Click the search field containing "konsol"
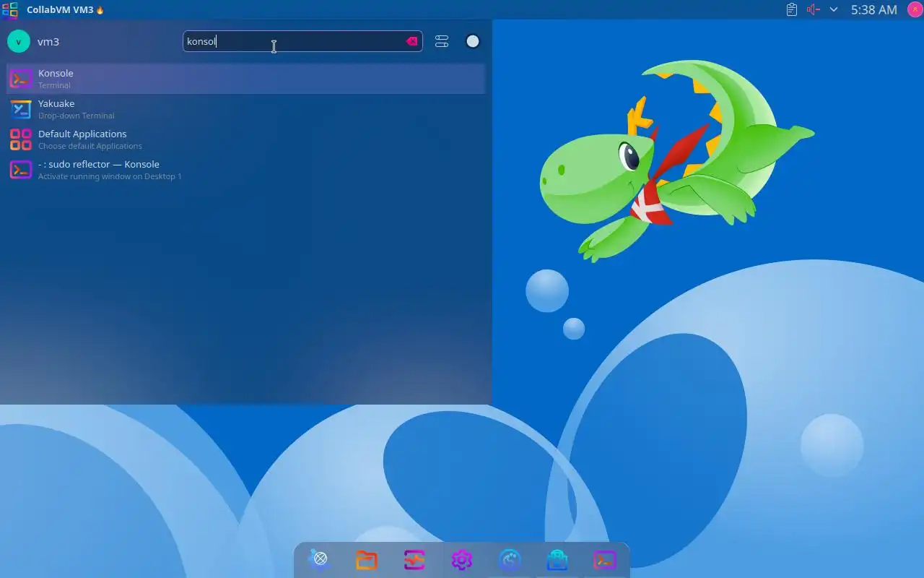 click(x=302, y=41)
